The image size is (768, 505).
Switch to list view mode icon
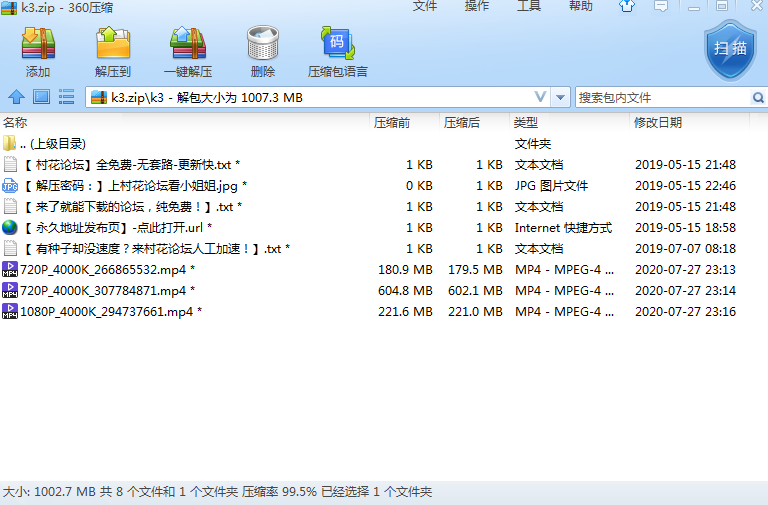67,97
